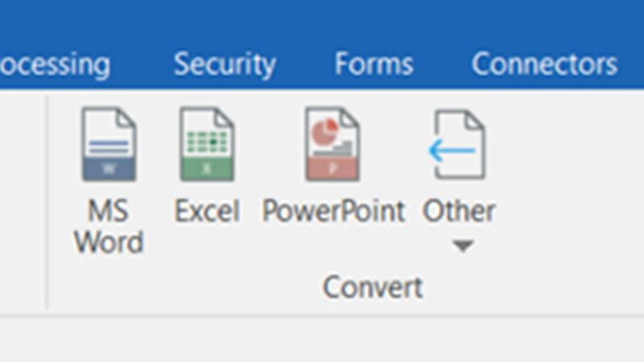Click the PowerPoint text label
Viewport: 644px width, 362px height.
coord(333,212)
